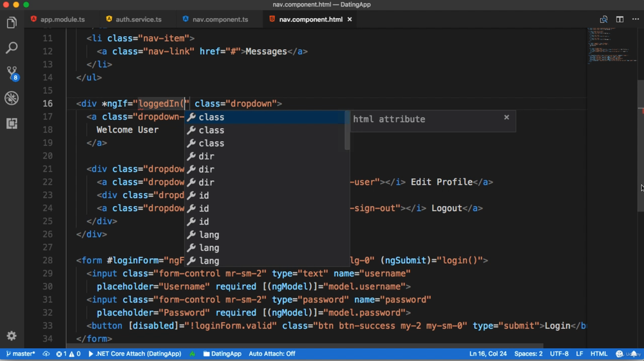Pick the first 'lang' suggestion
644x361 pixels.
(x=209, y=235)
